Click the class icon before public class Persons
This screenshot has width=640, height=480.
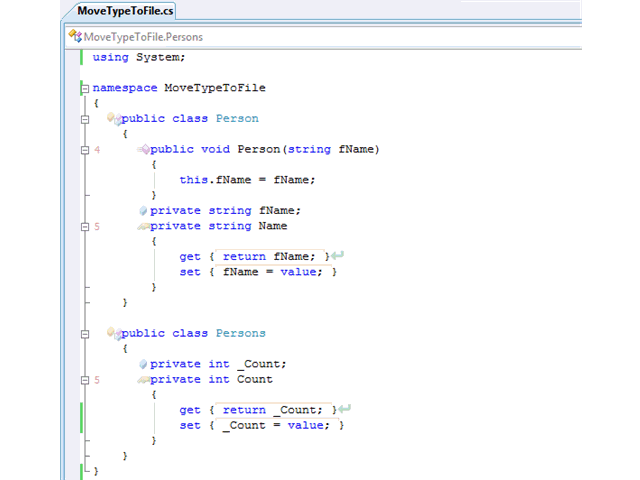click(114, 333)
